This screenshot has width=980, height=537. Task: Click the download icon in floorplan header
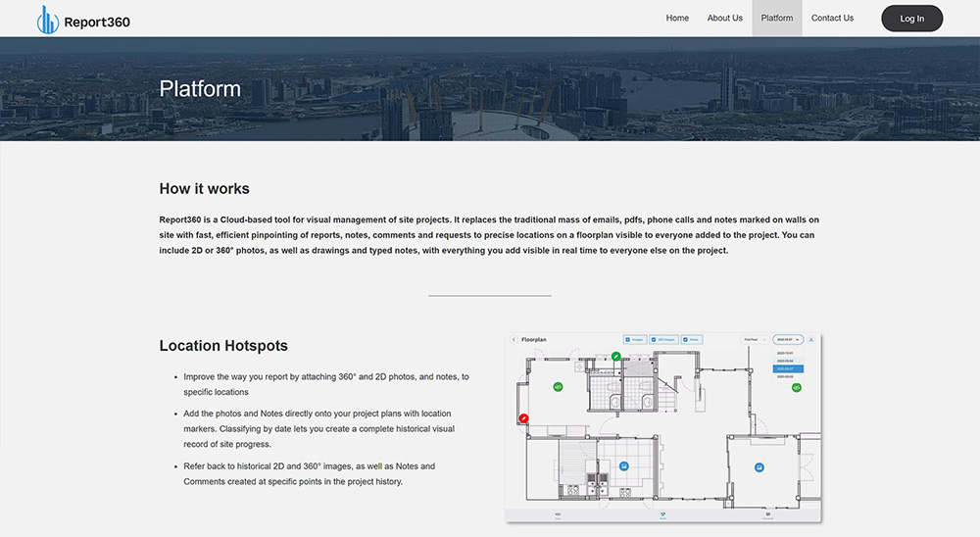coord(811,339)
